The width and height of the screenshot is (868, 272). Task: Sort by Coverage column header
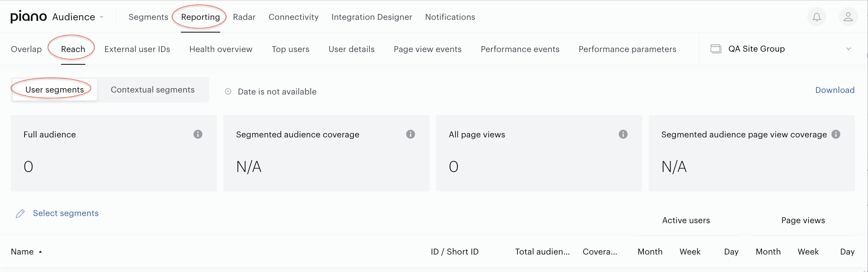click(x=600, y=252)
